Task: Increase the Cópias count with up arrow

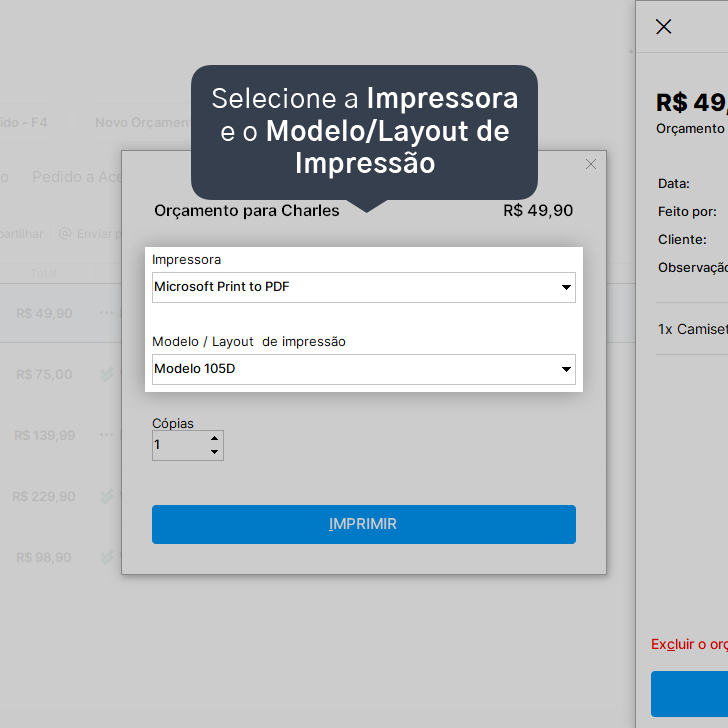Action: coord(214,438)
